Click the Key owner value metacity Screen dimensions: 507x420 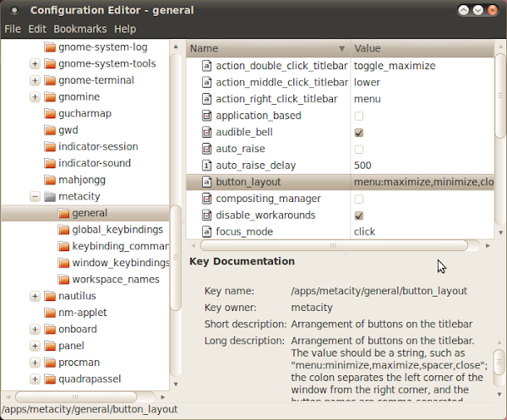click(312, 308)
